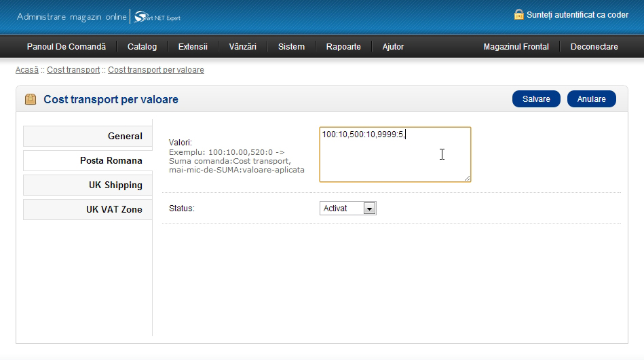Open the Rapoarte menu
Viewport: 644px width, 360px height.
coord(343,47)
